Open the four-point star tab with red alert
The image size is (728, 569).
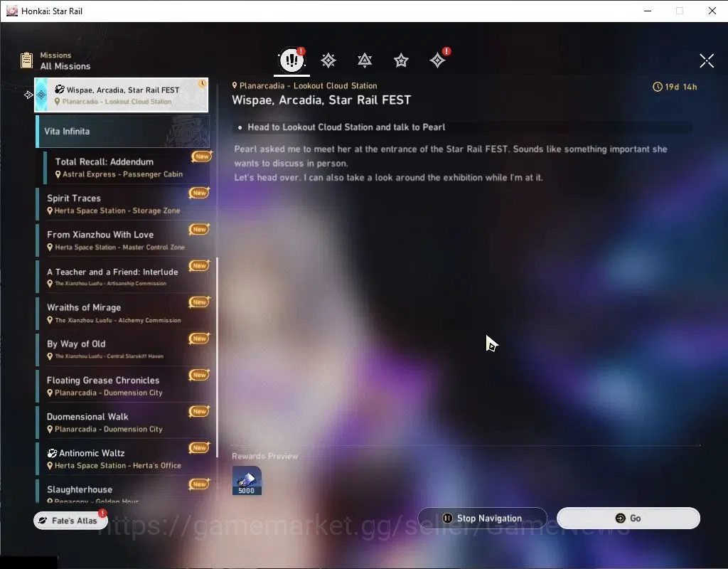coord(437,60)
